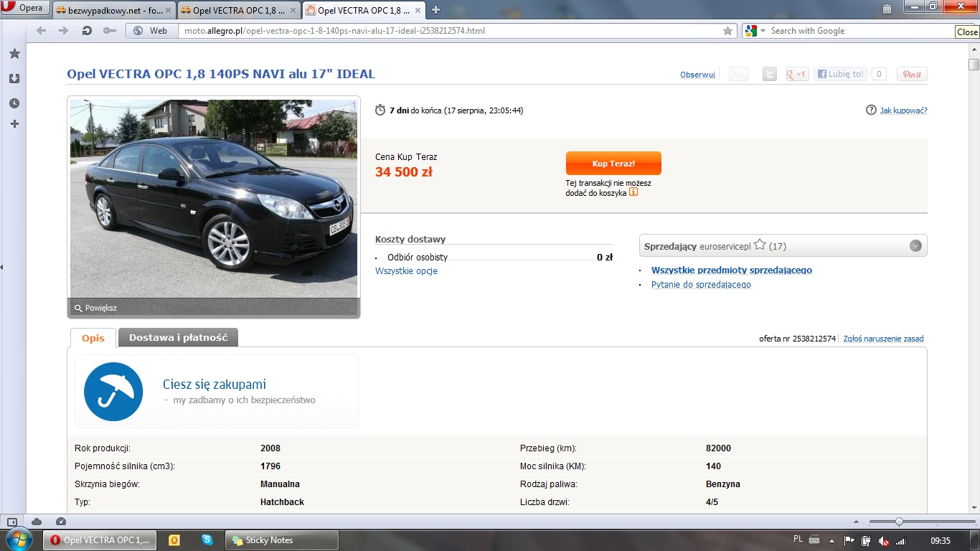Click the Web globe site badge
The width and height of the screenshot is (980, 551).
(150, 31)
